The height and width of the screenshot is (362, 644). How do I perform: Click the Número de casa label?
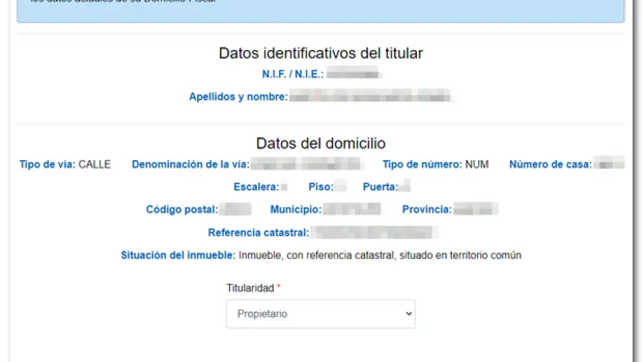tap(550, 164)
